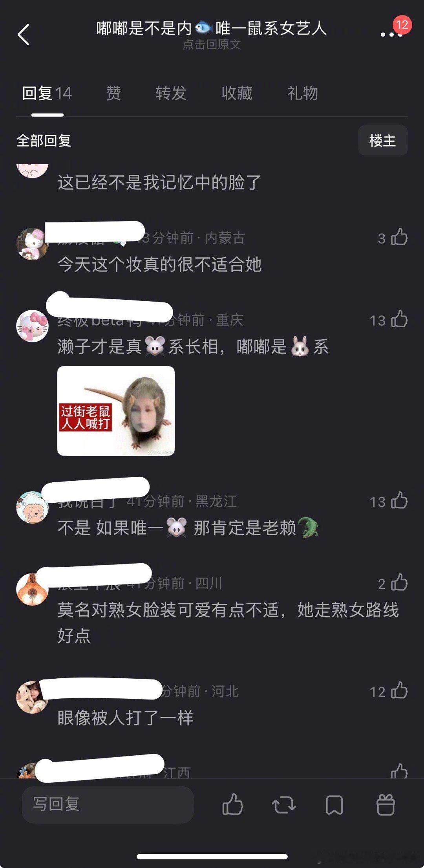Open the Hello Kitty avatar of Chongqing commenter
Image resolution: width=424 pixels, height=868 pixels.
click(x=32, y=326)
